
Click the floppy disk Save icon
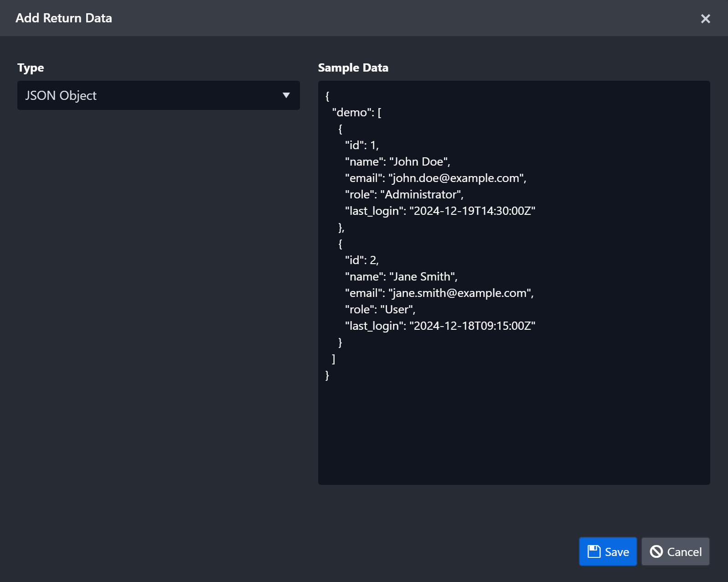click(x=594, y=551)
